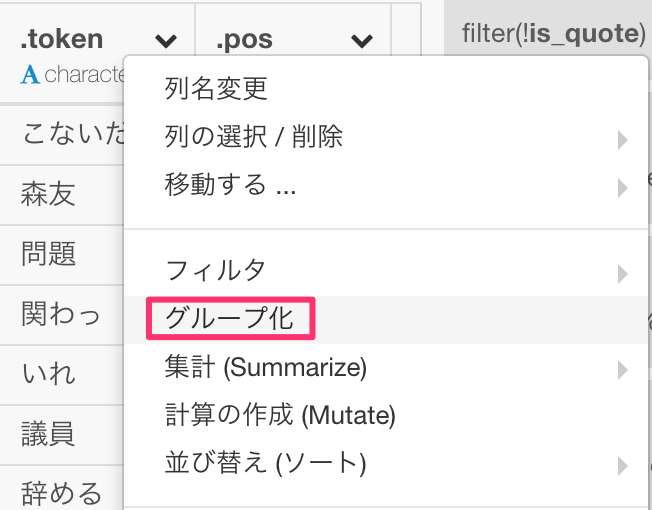
Task: Expand the 集計 (Summarize) submenu arrow
Action: (x=622, y=370)
